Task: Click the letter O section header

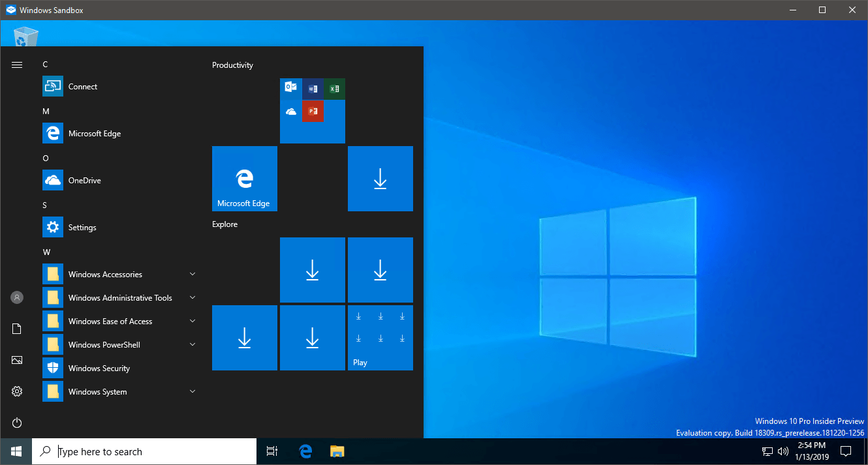Action: [46, 158]
